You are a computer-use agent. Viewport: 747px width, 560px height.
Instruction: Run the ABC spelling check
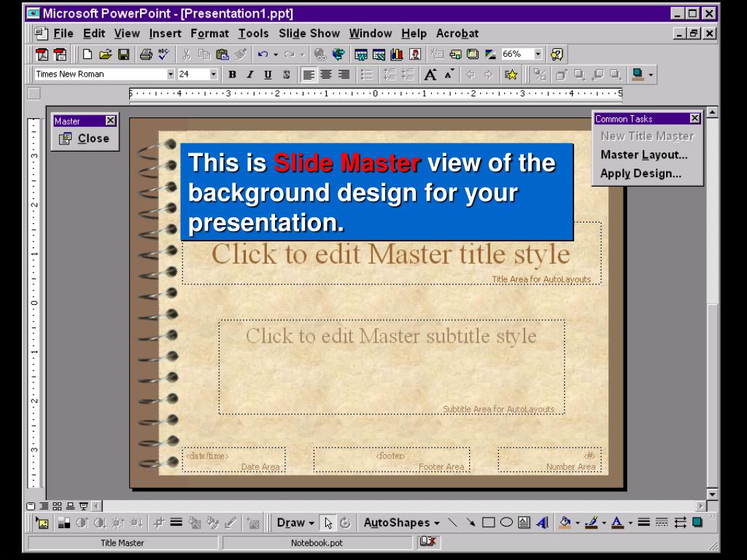[164, 54]
